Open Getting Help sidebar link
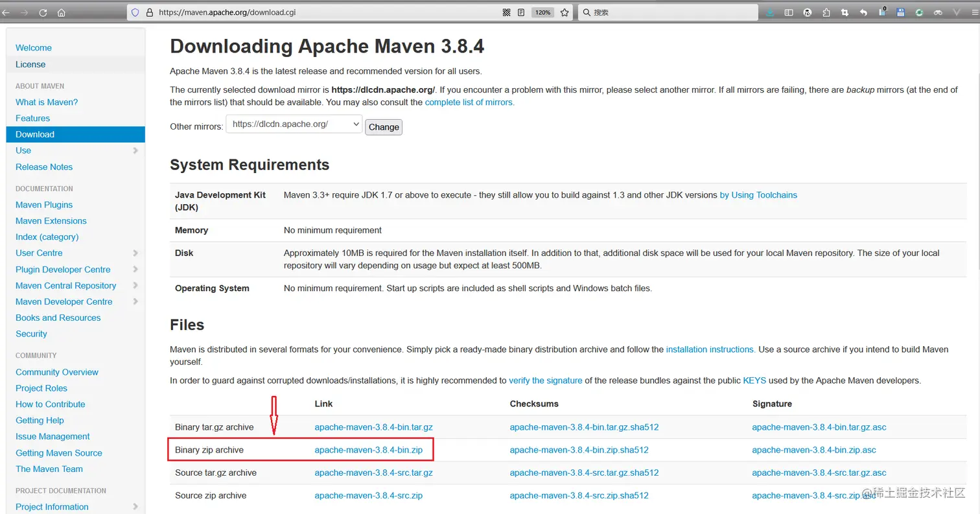Viewport: 980px width, 514px height. coord(40,421)
